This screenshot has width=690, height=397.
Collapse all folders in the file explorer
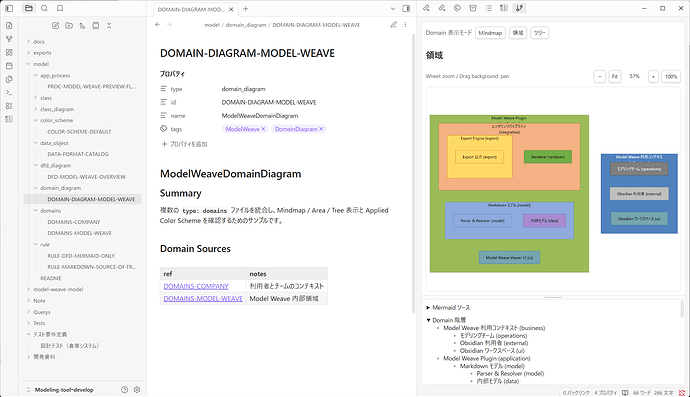click(x=109, y=26)
